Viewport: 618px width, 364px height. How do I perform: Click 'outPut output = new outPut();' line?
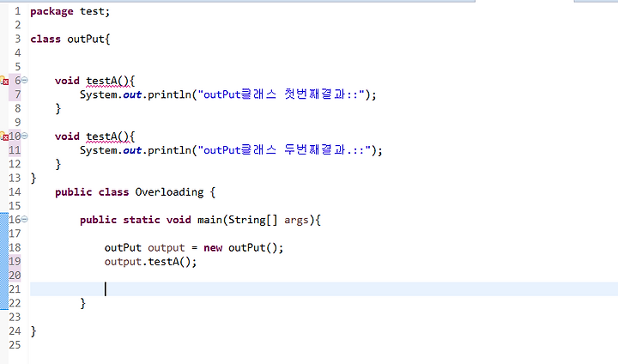click(x=194, y=247)
